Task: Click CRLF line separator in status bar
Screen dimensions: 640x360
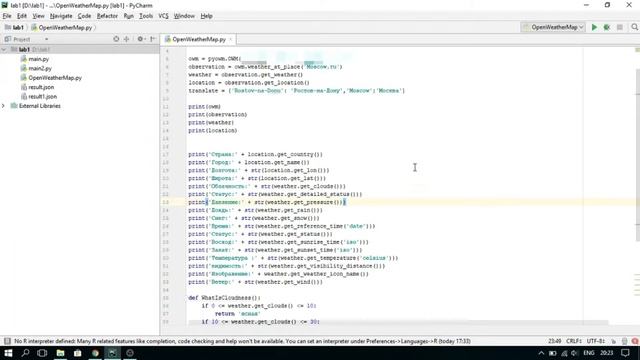Action: (x=573, y=341)
